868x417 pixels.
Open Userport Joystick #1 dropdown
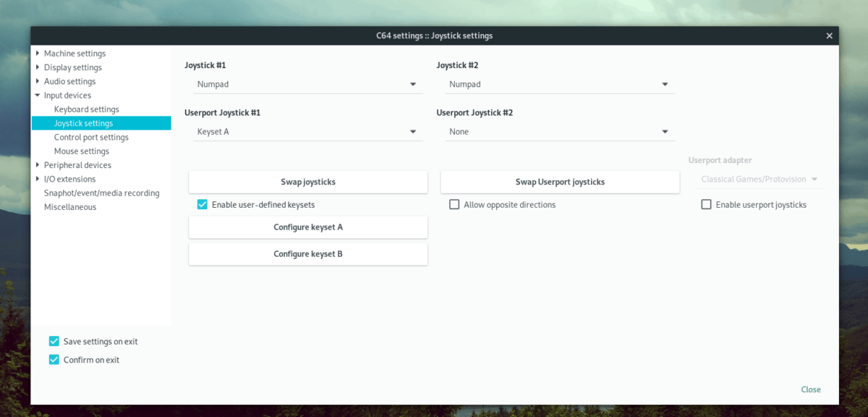[x=307, y=132]
